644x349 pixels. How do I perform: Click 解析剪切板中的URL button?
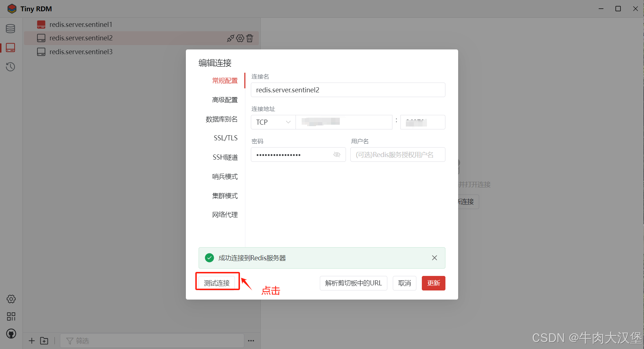coord(354,283)
